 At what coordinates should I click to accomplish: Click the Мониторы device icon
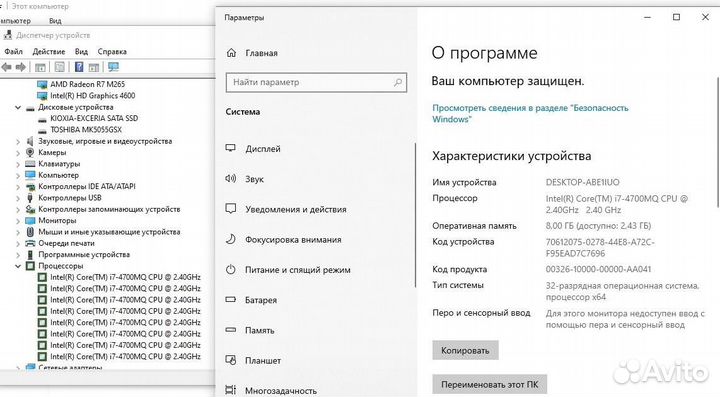(30, 220)
